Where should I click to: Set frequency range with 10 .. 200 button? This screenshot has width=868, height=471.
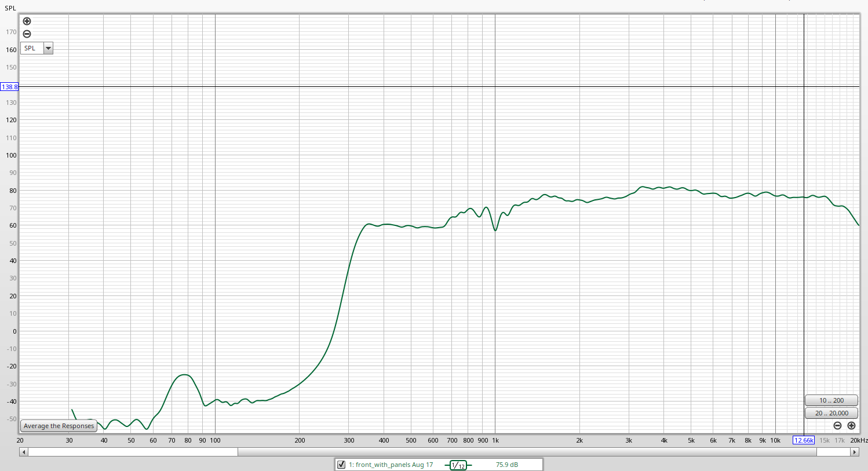coord(831,400)
